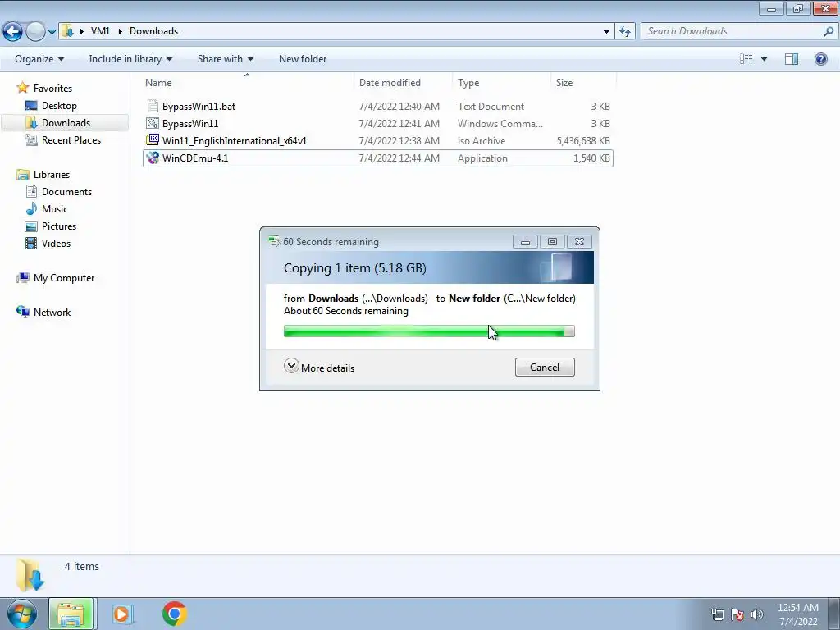
Task: Click the Forward navigation arrow
Action: coord(35,31)
